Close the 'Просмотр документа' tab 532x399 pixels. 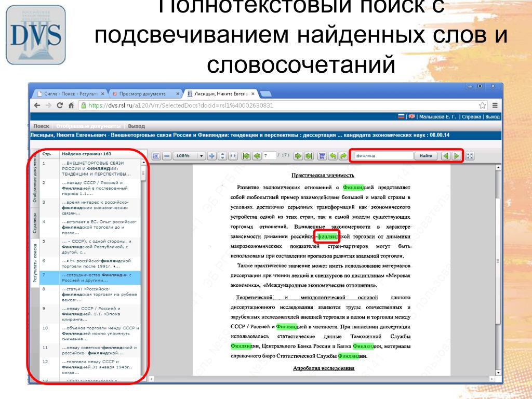click(x=178, y=94)
